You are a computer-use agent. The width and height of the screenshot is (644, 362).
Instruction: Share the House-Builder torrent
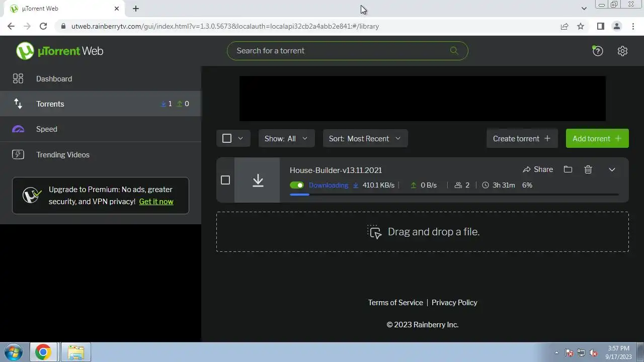[x=537, y=169]
